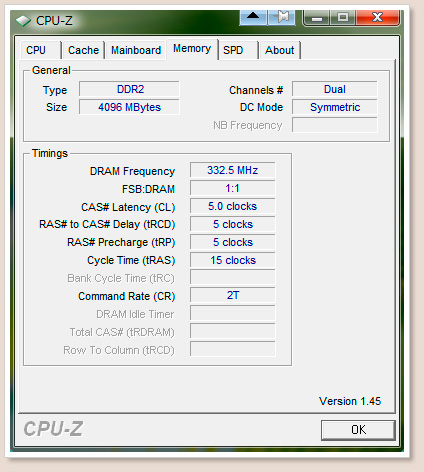Click the CPU-Z diamond title bar icon
This screenshot has width=424, height=472.
[x=23, y=21]
